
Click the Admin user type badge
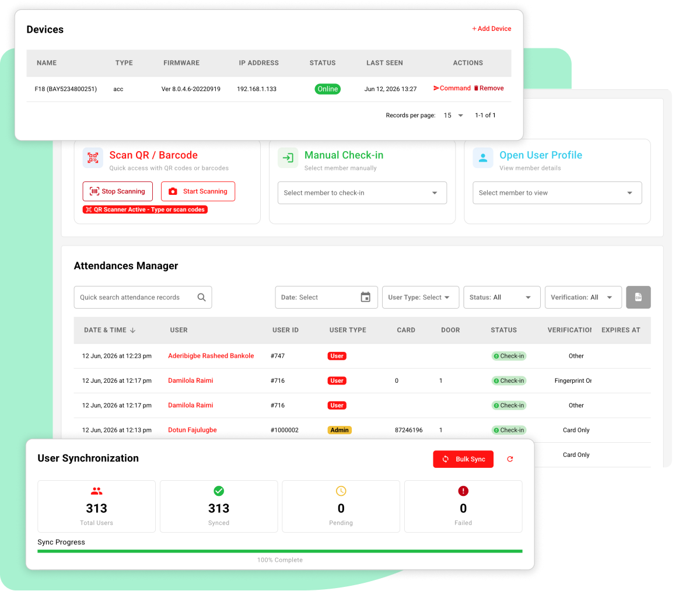339,430
